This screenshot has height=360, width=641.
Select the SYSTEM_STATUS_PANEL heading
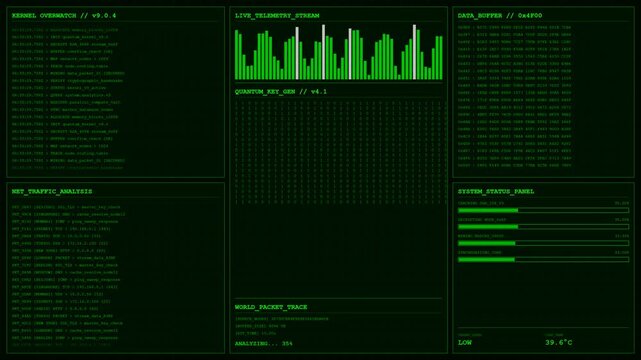(495, 191)
